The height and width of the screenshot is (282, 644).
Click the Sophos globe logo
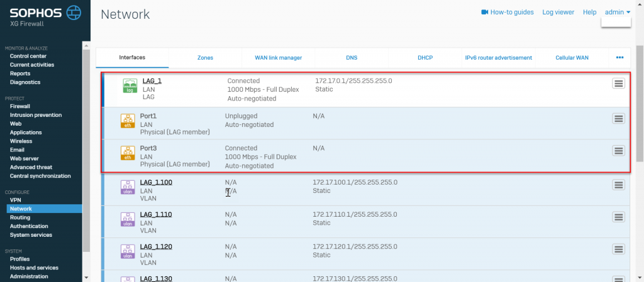(74, 13)
